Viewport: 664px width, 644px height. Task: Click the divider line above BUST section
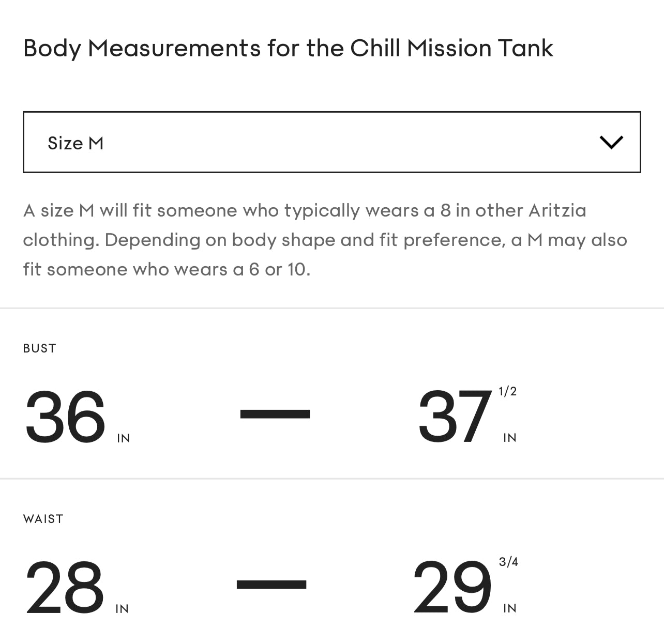point(331,308)
